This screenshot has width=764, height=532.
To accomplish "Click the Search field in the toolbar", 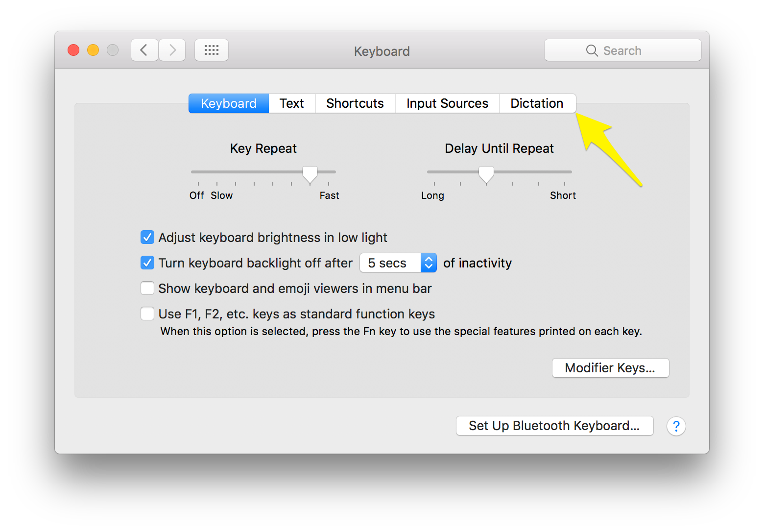I will coord(622,50).
